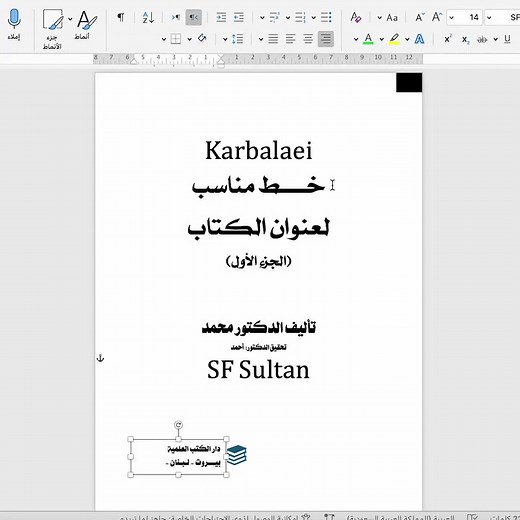Apply numbered list formatting

coord(300,17)
